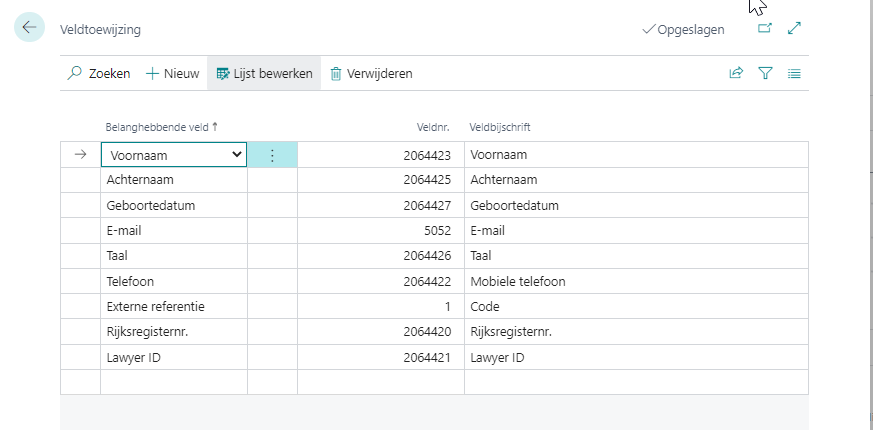The image size is (873, 430).
Task: Click the Opgeslagen status indicator
Action: click(683, 30)
